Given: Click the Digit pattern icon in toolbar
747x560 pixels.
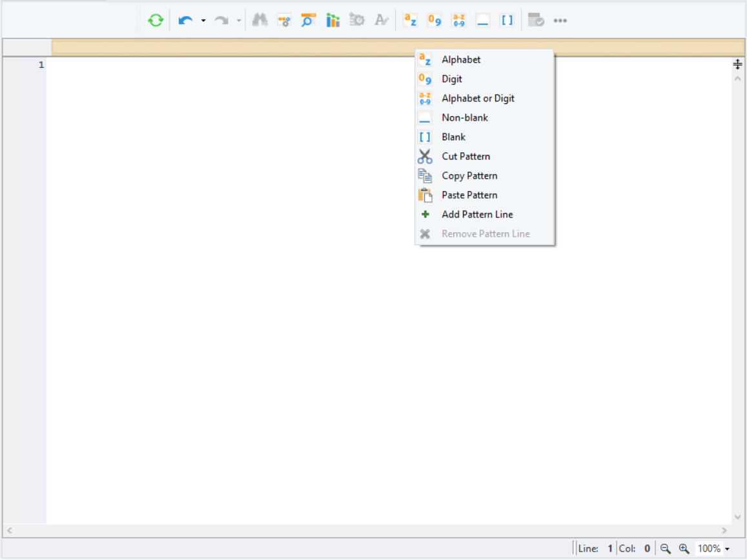Looking at the screenshot, I should pos(435,21).
